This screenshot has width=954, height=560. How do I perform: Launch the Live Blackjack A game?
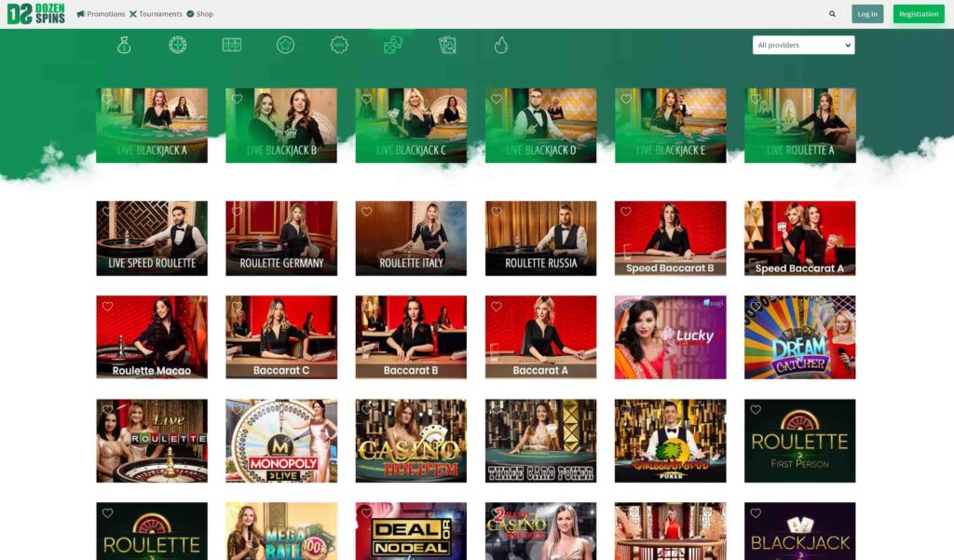pyautogui.click(x=152, y=126)
